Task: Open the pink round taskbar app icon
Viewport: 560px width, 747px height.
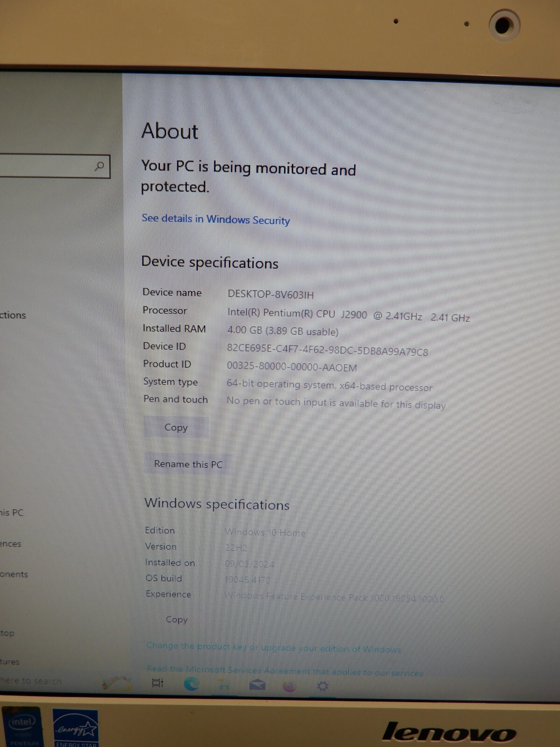Action: point(289,686)
